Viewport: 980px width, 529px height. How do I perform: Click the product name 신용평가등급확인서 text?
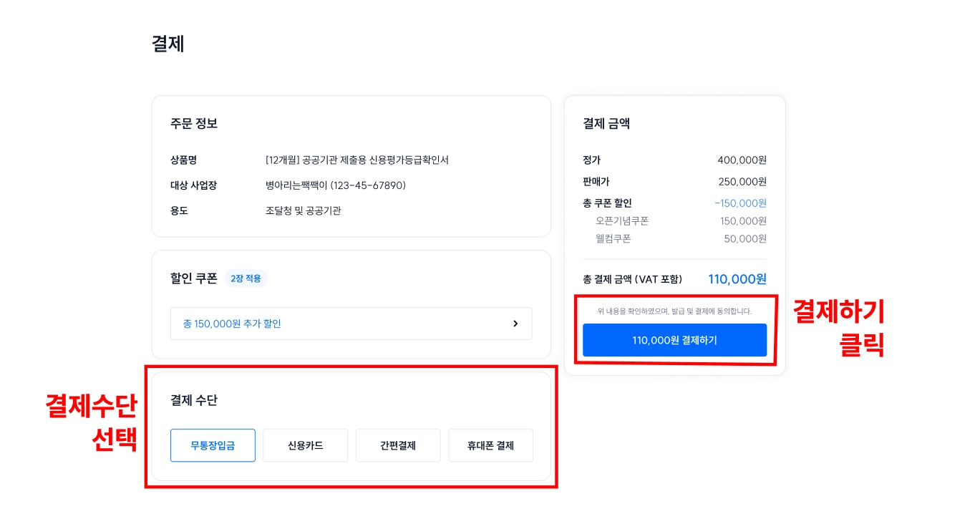click(x=356, y=160)
